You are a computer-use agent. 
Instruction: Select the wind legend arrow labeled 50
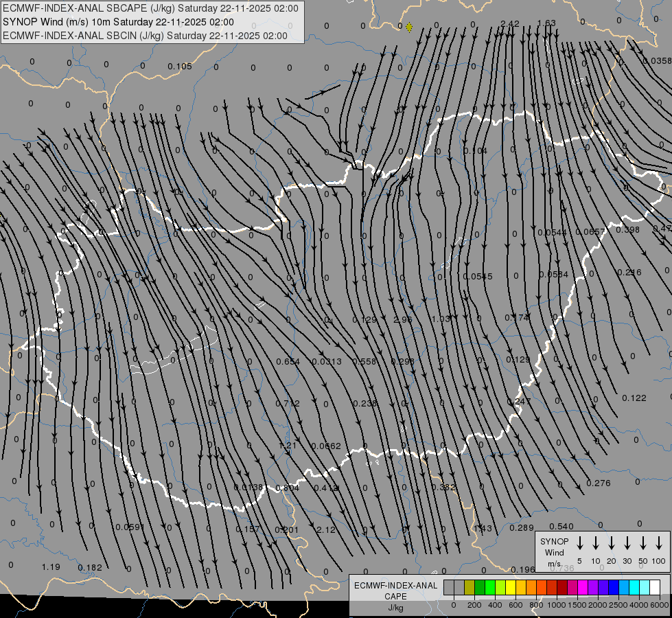click(643, 543)
